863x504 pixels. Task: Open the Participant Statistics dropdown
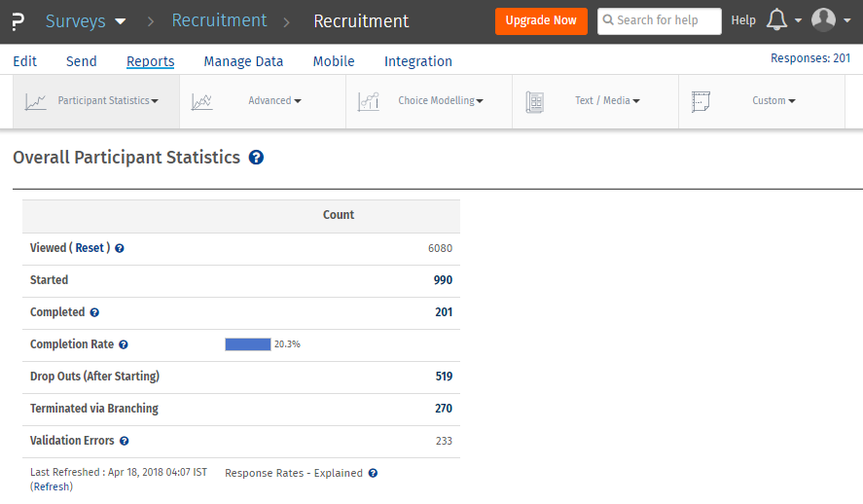pyautogui.click(x=107, y=101)
